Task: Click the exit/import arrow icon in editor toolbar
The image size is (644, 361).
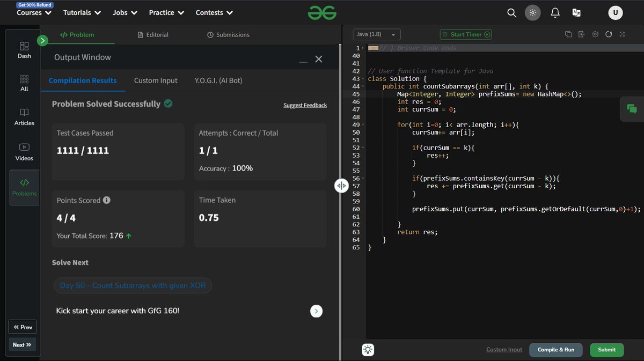Action: pos(582,34)
